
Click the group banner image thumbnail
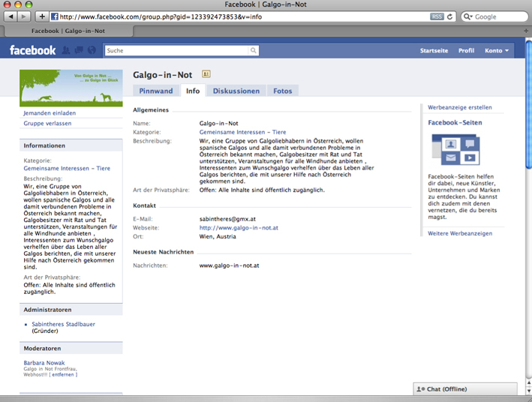pos(71,88)
